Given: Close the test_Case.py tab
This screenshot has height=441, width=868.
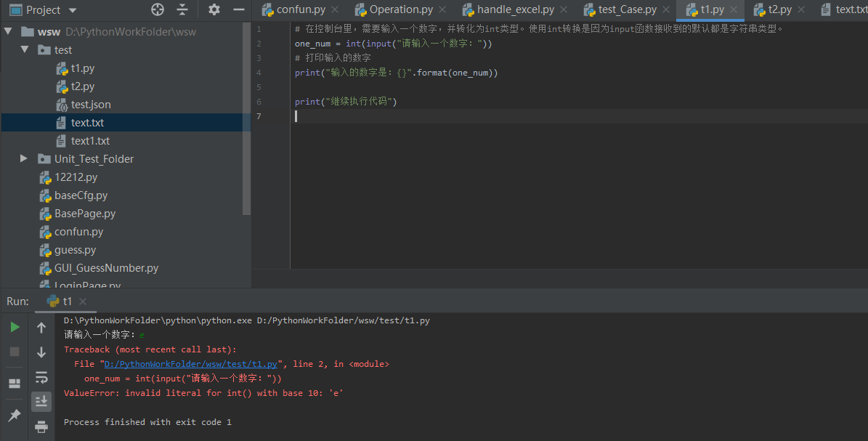Looking at the screenshot, I should click(666, 9).
